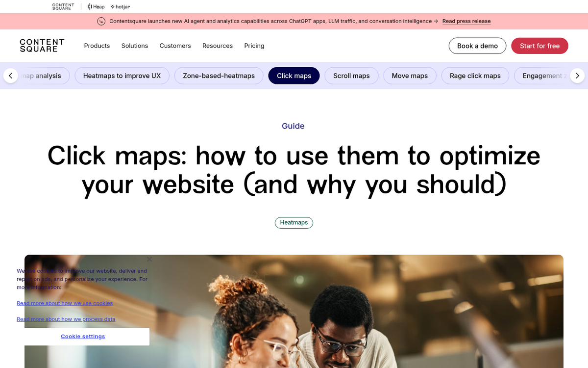Click the clock icon in the announcement banner
Viewport: 588px width, 368px height.
tap(101, 21)
